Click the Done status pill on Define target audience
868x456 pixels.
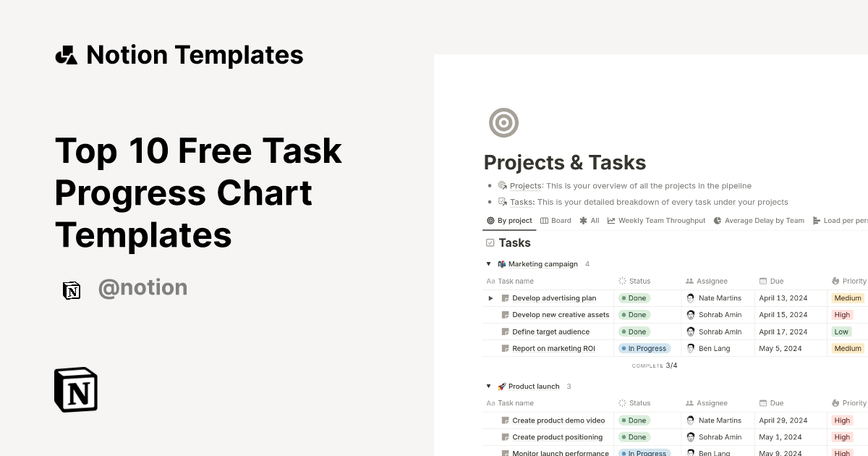click(x=634, y=332)
